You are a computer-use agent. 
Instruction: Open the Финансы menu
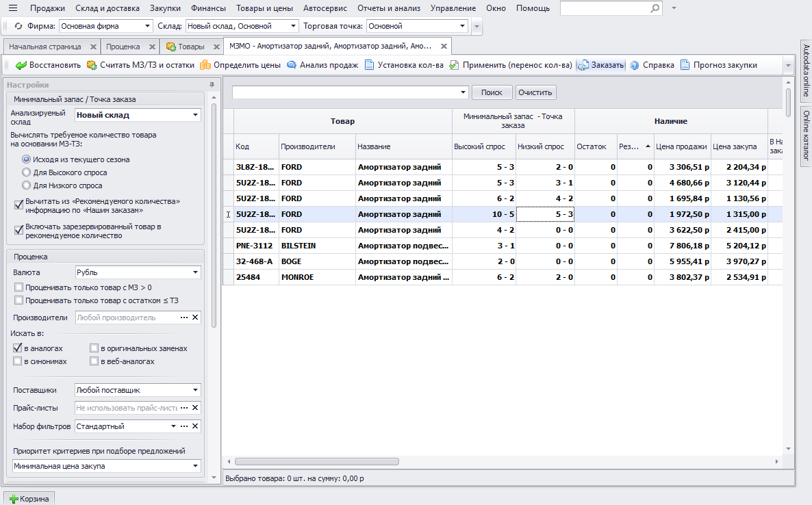pos(208,8)
